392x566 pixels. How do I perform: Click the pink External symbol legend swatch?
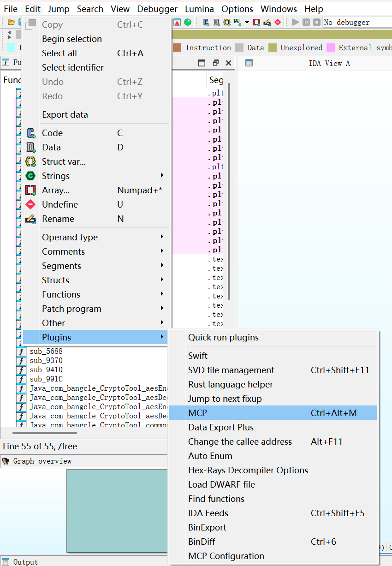(331, 48)
